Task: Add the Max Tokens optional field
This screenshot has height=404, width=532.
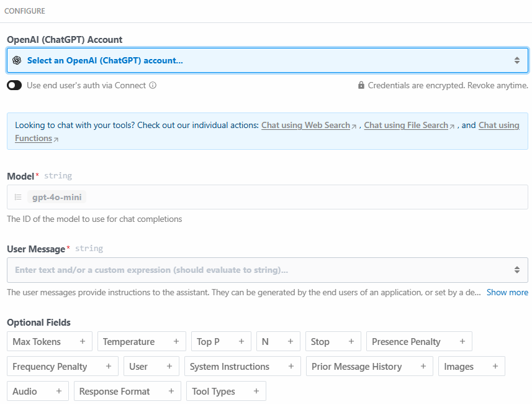Action: tap(50, 341)
